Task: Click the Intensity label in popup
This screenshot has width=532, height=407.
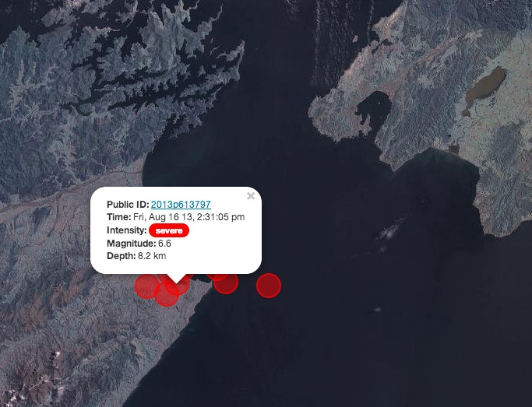Action: pyautogui.click(x=126, y=230)
